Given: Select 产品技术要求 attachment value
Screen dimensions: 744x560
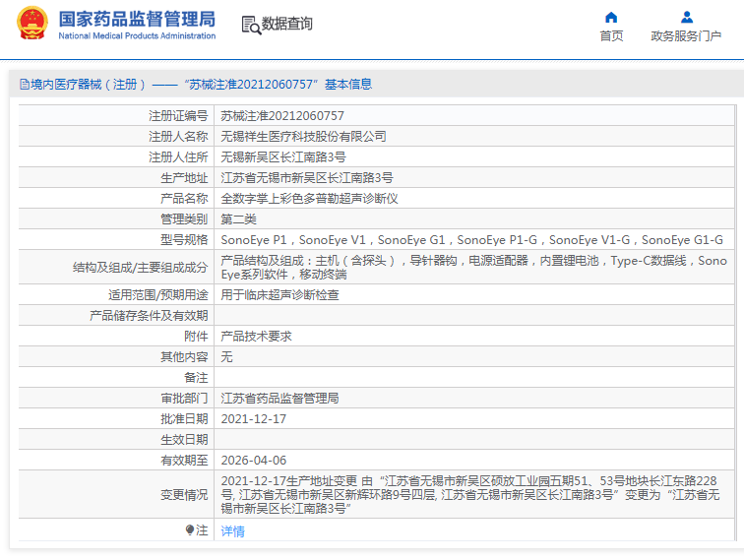Looking at the screenshot, I should point(256,337).
